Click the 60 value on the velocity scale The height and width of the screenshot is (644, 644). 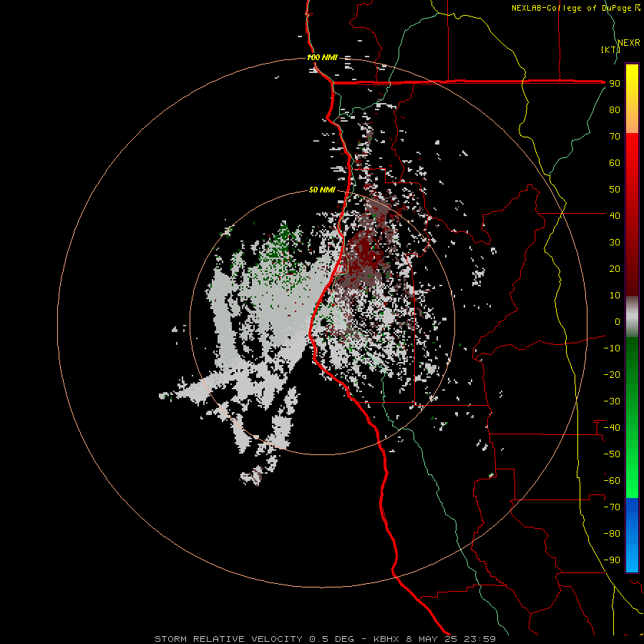(615, 163)
